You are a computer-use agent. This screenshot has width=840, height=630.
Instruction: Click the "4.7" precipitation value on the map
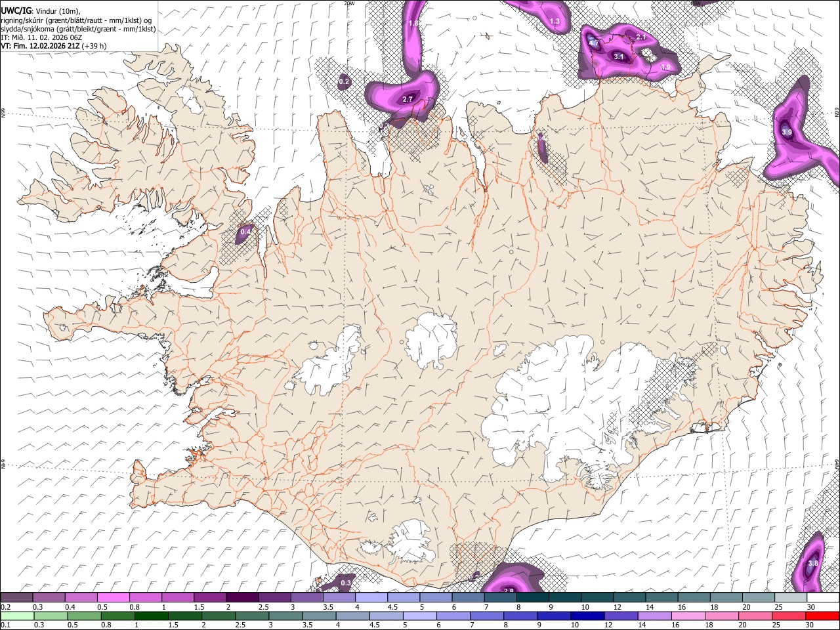coord(593,43)
